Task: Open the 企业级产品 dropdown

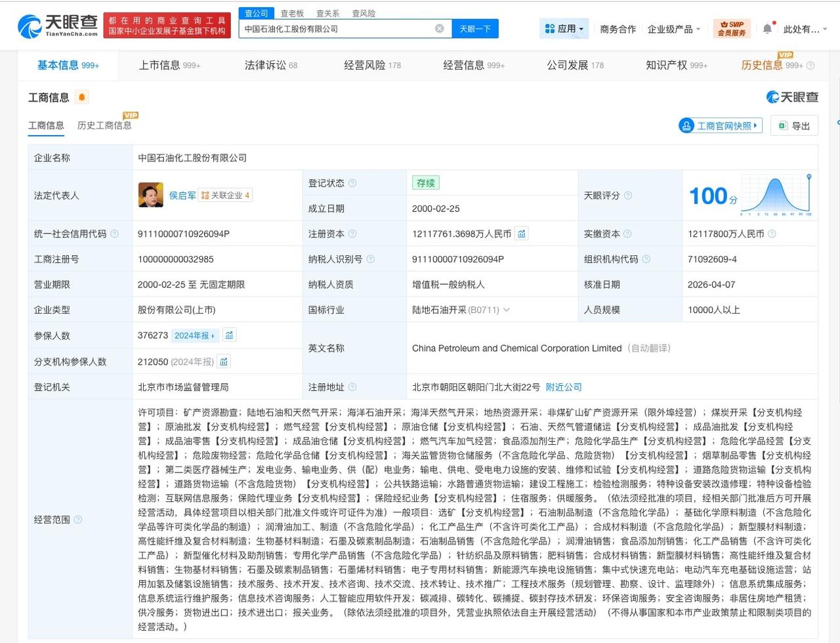Action: [x=674, y=28]
